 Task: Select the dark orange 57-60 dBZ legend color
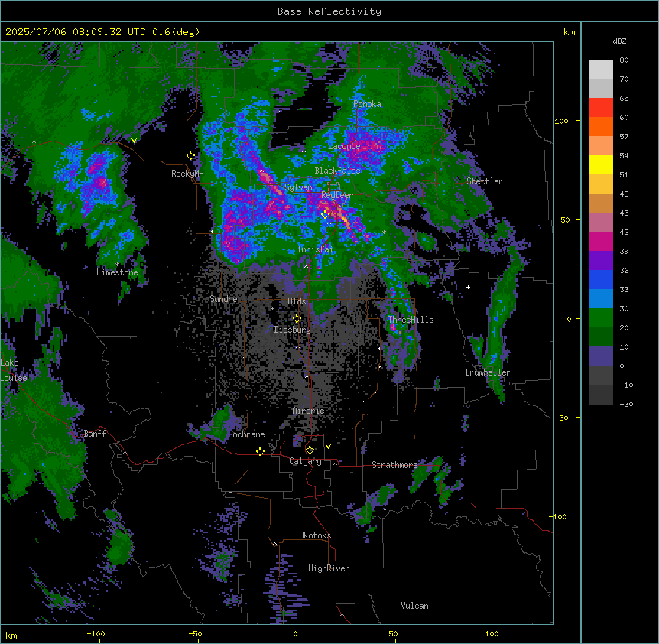[601, 126]
